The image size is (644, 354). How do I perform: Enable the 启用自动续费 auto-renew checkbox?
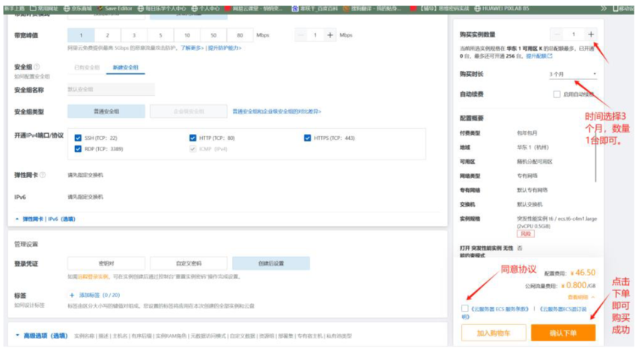(556, 94)
